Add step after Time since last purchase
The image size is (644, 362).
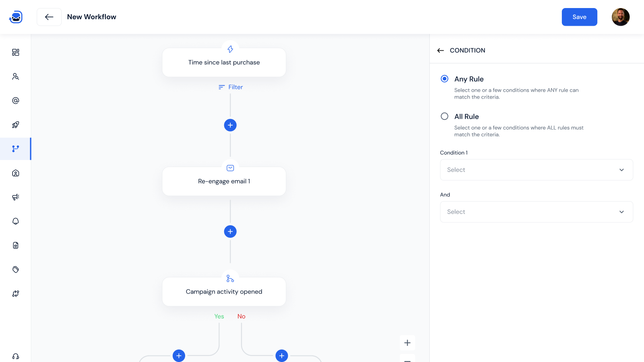pyautogui.click(x=230, y=125)
